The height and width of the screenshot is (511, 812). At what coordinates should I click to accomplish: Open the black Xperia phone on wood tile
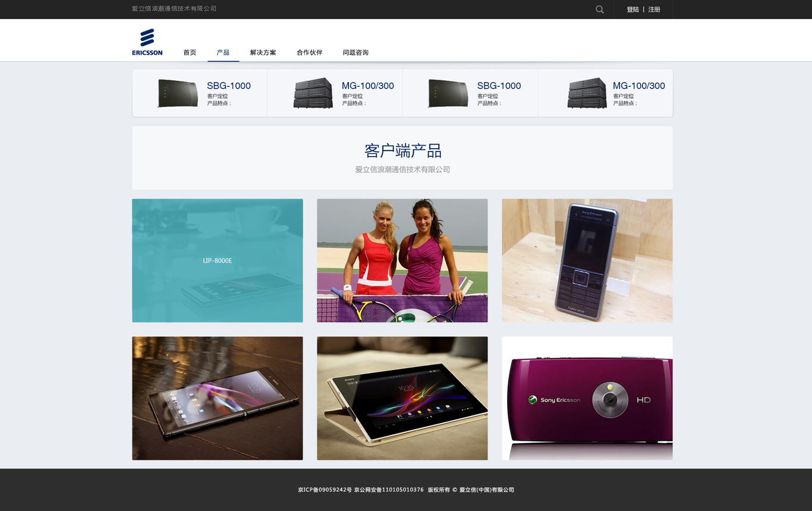[218, 398]
